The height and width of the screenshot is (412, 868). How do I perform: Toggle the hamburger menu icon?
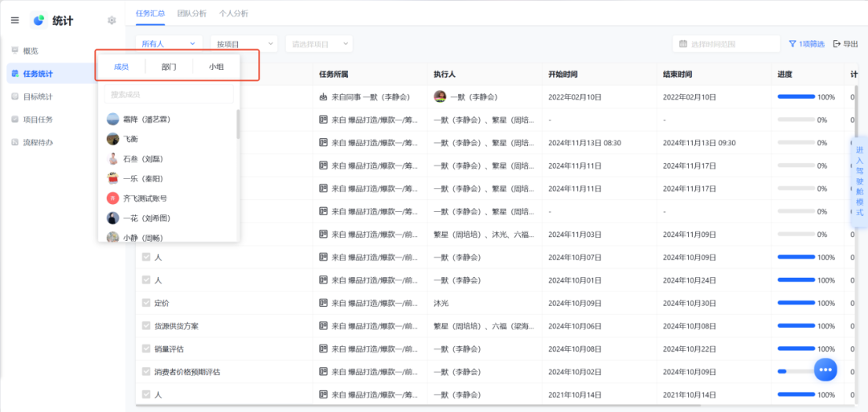coord(15,20)
